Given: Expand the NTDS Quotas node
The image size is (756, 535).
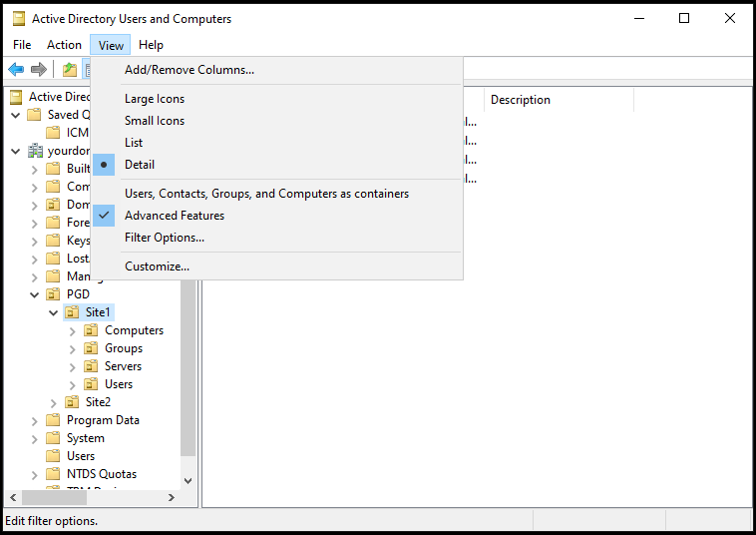Looking at the screenshot, I should 35,475.
